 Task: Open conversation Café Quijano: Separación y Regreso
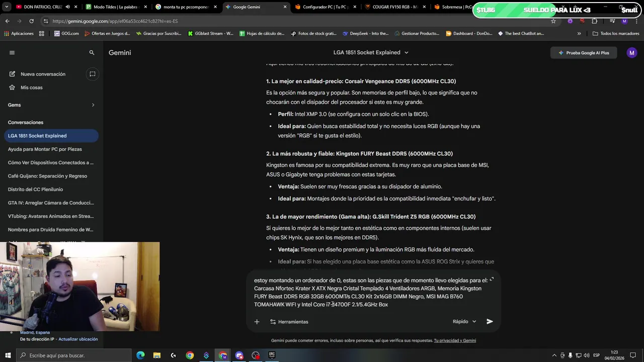pos(51,176)
